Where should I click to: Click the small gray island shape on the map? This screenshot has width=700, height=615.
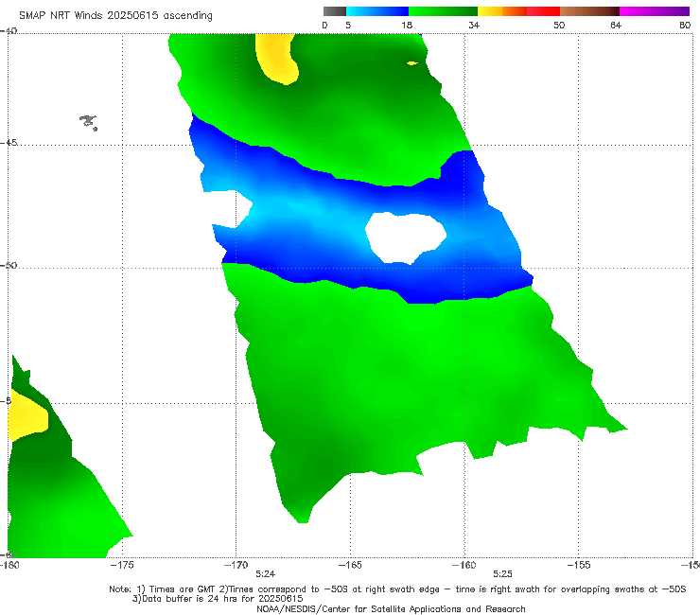click(88, 122)
